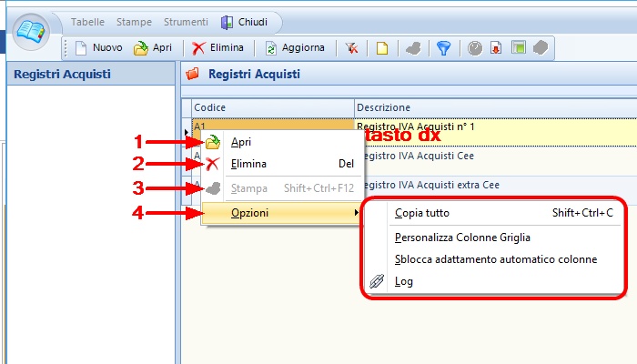Click the red PDF export toolbar icon

point(496,47)
